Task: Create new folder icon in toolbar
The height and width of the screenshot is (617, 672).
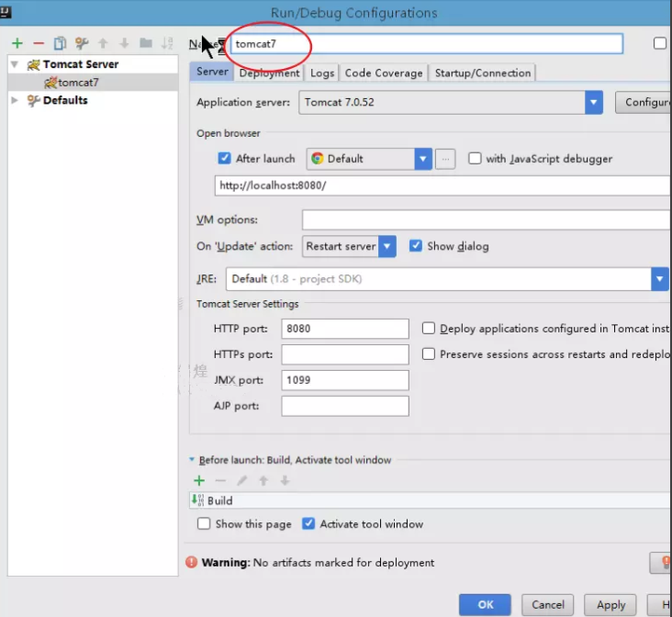Action: pyautogui.click(x=146, y=43)
